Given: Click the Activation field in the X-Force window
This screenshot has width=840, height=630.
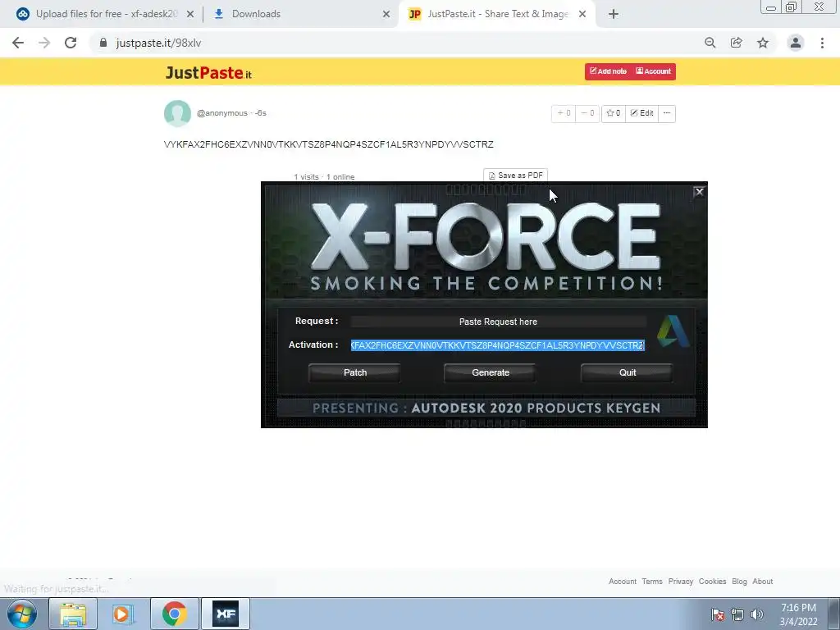Looking at the screenshot, I should [498, 345].
